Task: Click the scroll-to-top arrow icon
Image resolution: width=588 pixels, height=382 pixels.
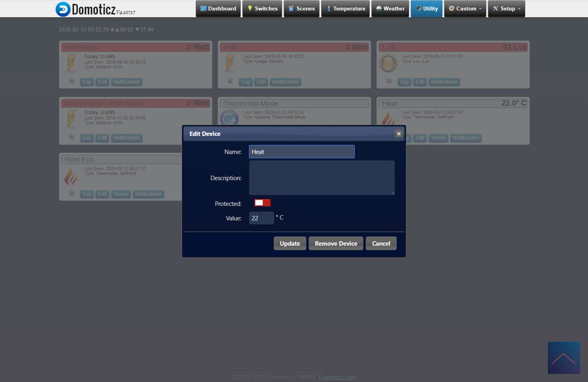Action: [563, 358]
